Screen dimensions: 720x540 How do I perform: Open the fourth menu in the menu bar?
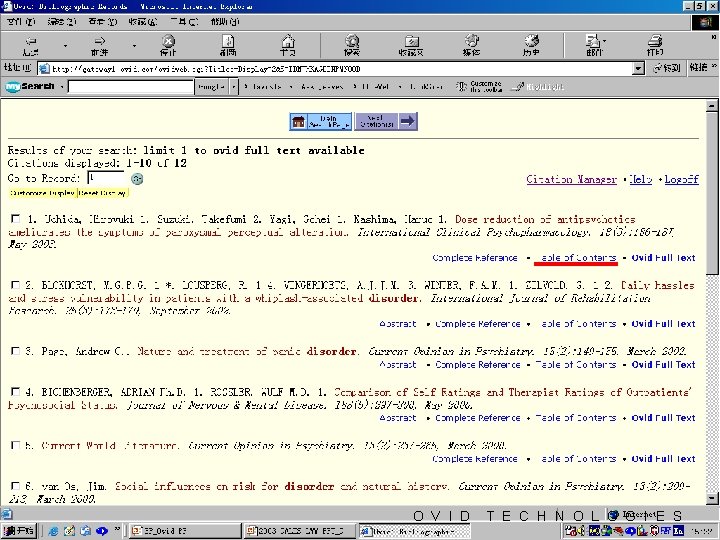coord(143,22)
